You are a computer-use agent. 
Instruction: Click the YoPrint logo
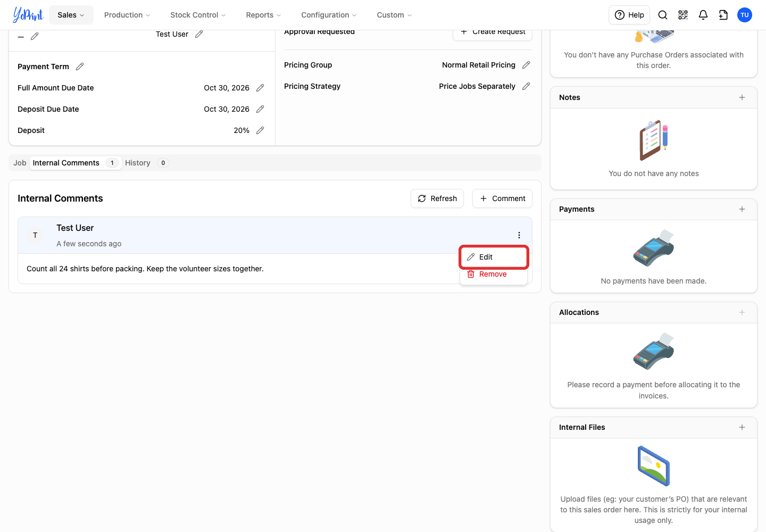tap(28, 15)
